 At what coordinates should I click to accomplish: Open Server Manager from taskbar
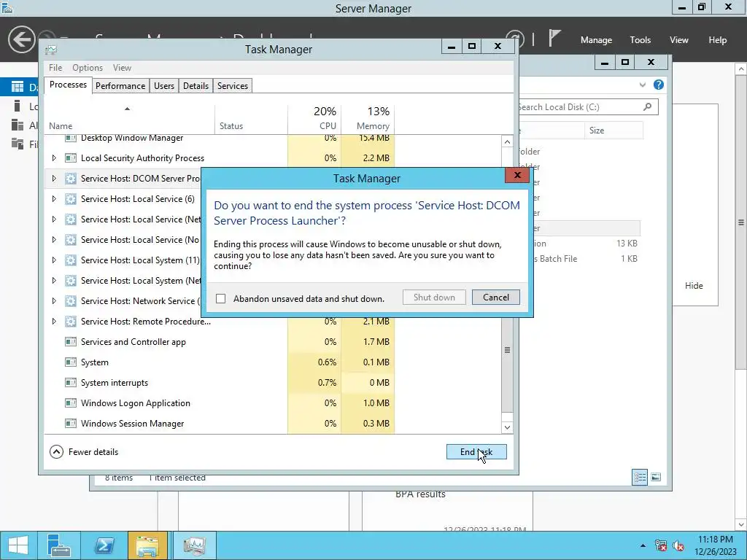tap(58, 545)
